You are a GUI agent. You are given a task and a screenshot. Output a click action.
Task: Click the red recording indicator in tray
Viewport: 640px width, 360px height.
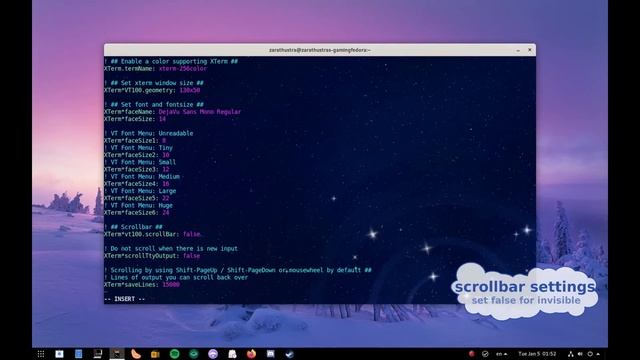click(472, 354)
